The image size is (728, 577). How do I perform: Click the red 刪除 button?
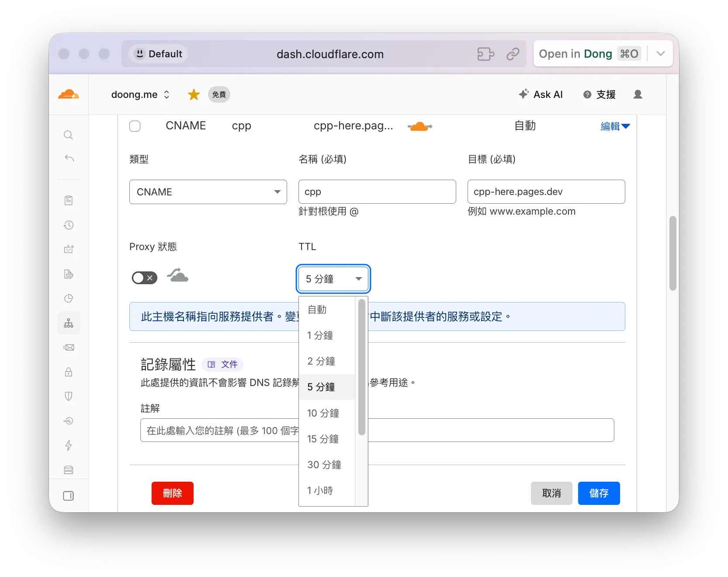pyautogui.click(x=173, y=493)
